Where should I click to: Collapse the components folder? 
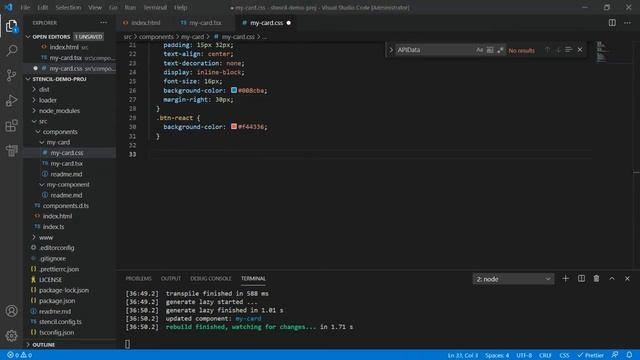pos(60,132)
